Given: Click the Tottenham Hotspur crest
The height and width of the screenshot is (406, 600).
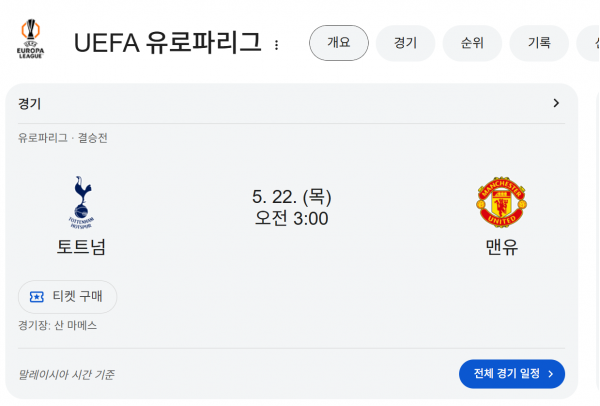Looking at the screenshot, I should click(82, 202).
